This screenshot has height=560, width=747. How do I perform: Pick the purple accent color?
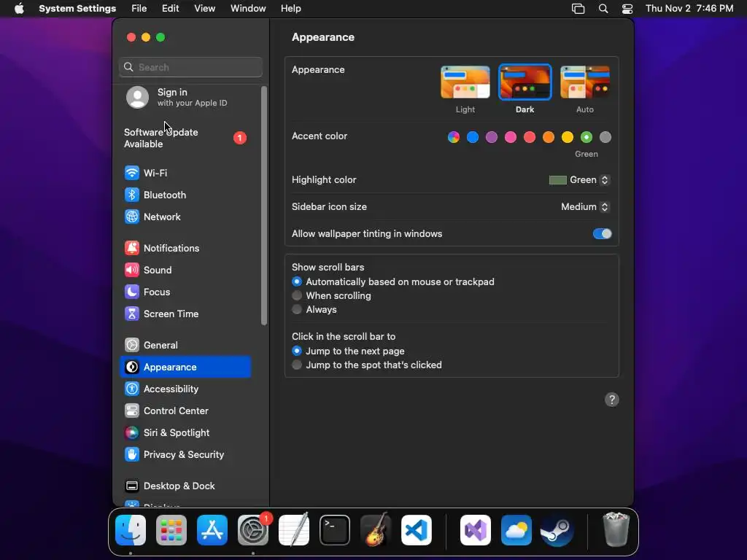click(492, 138)
